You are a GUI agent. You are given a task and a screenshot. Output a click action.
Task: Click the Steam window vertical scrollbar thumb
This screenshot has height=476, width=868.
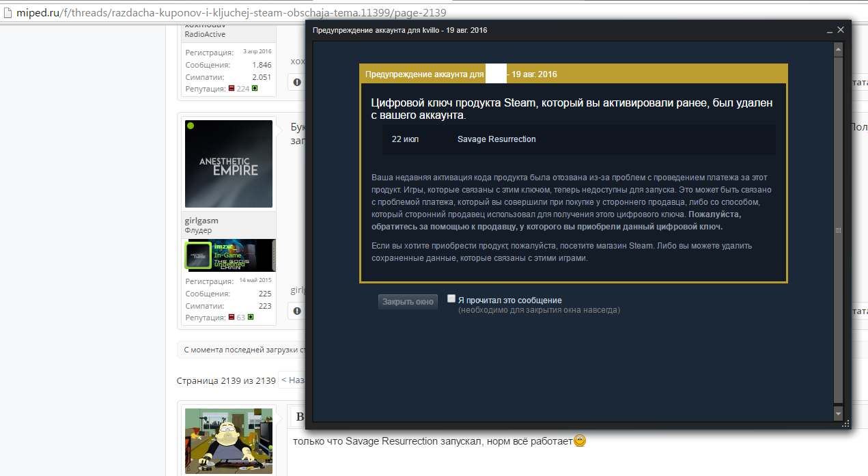click(839, 231)
